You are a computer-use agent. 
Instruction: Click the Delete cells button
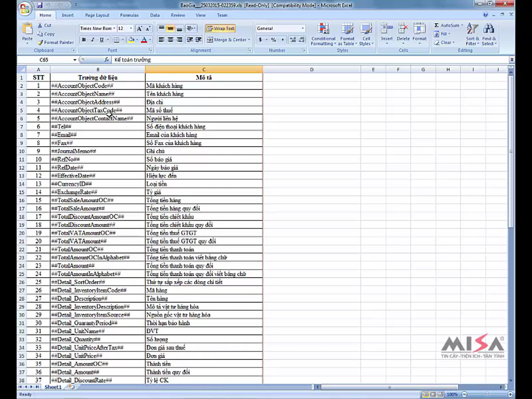pyautogui.click(x=403, y=34)
